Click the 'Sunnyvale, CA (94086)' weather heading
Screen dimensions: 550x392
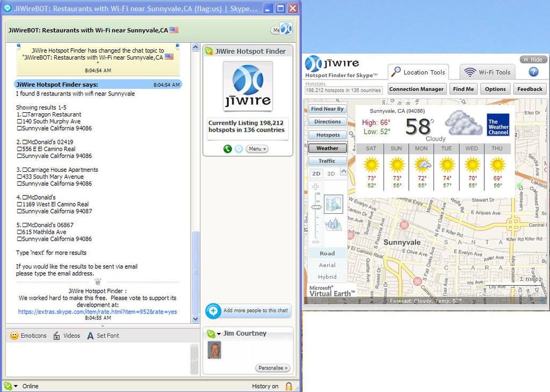397,111
